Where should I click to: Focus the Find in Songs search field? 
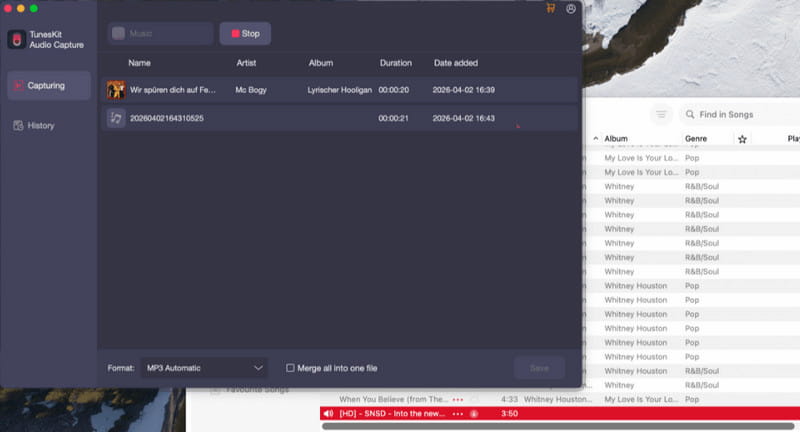pos(740,114)
